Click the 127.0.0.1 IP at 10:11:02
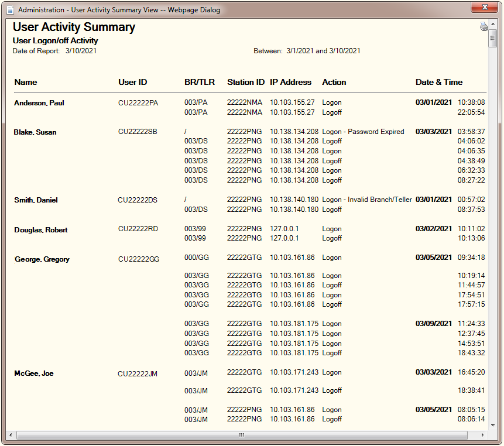Screen dimensions: 504x446 coord(284,229)
